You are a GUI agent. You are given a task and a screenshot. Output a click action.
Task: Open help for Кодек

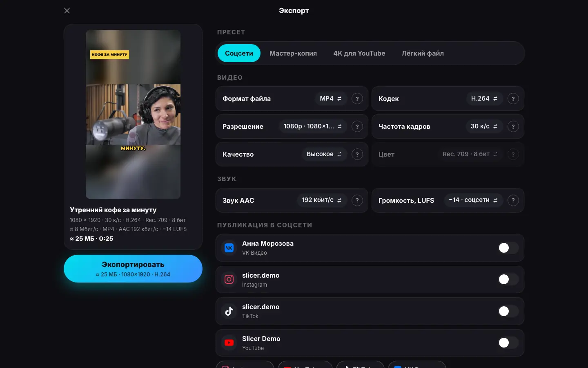513,99
